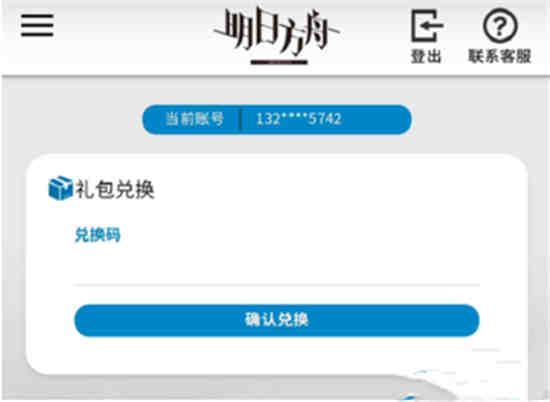Click the empty area below 兑换码 label
The width and height of the screenshot is (550, 402).
tap(276, 263)
